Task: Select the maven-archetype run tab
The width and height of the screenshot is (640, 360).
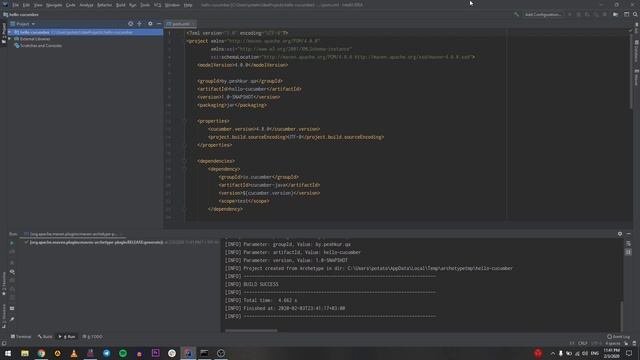Action: pos(73,234)
